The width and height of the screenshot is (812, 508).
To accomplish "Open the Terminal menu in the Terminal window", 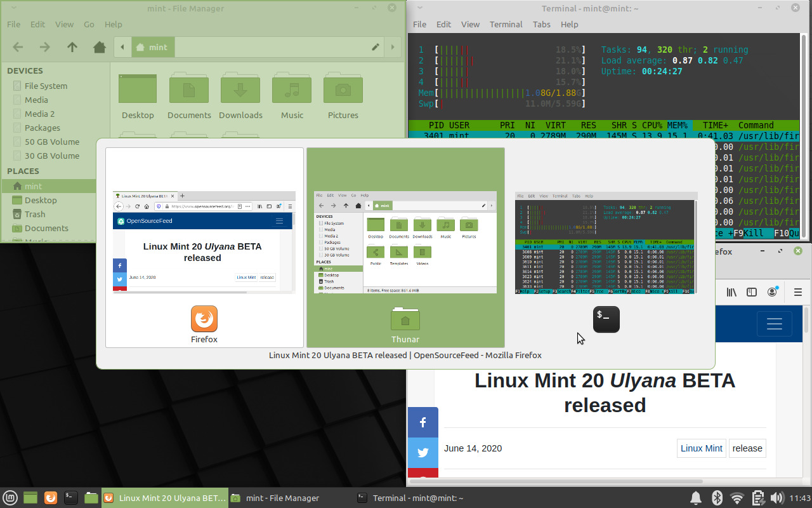I will (506, 24).
